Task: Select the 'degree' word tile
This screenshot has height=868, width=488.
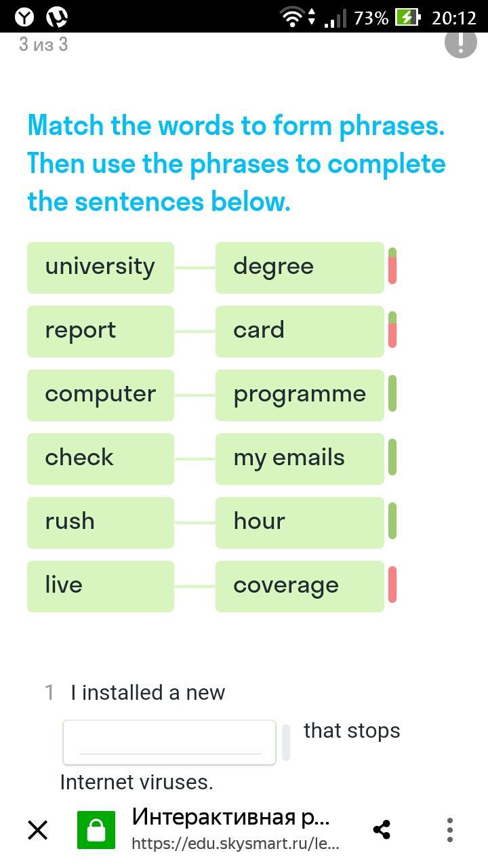Action: click(300, 268)
